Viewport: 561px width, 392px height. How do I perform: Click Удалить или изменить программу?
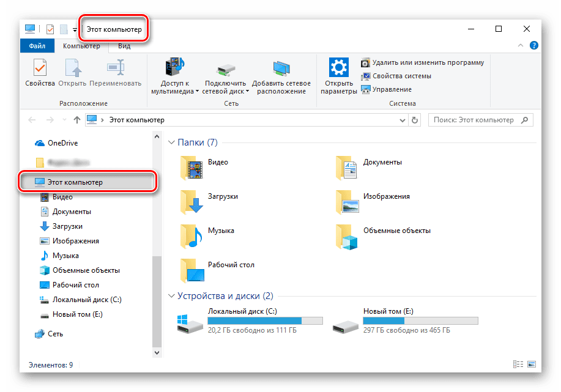[x=422, y=62]
